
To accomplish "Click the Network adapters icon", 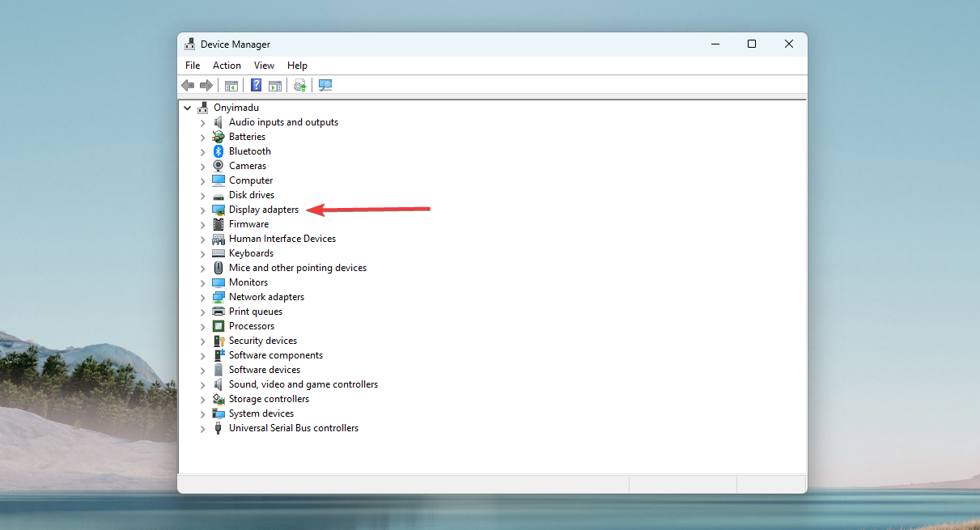I will (x=218, y=297).
